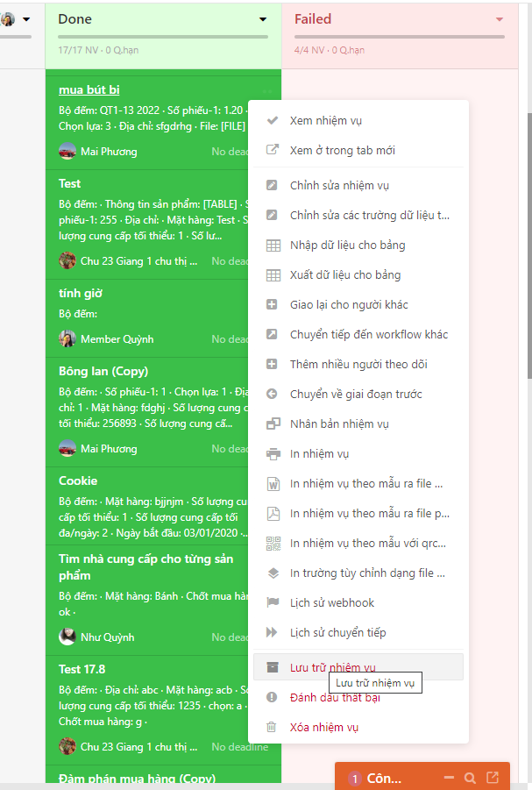Click the Word file icon in the menu
Image resolution: width=532 pixels, height=790 pixels.
pos(273,484)
